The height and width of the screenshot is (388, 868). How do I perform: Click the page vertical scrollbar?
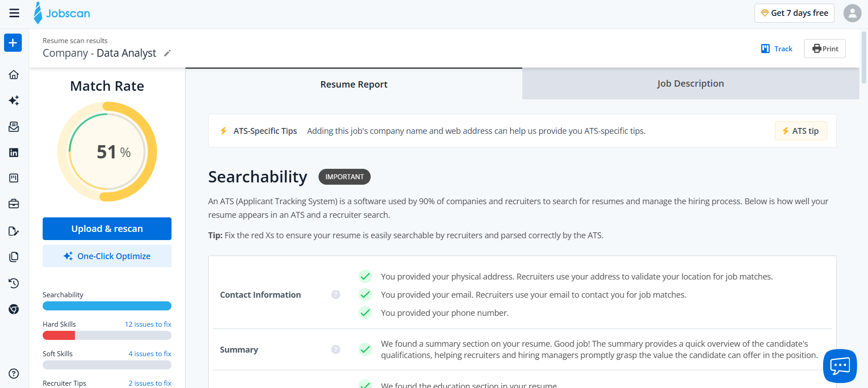coord(864,57)
